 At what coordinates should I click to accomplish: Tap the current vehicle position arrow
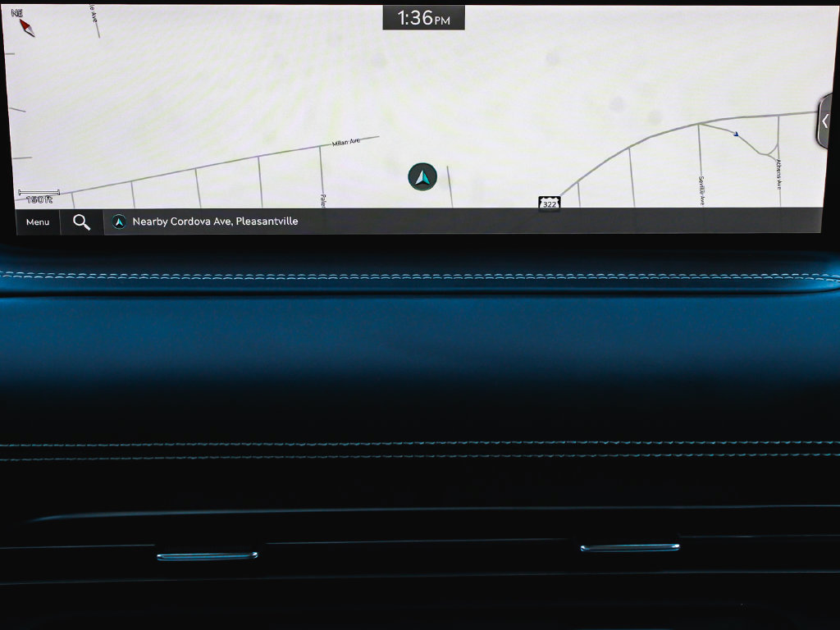coord(422,177)
